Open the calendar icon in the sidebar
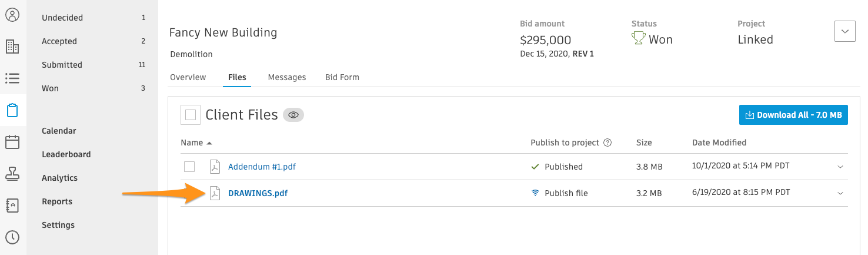This screenshot has height=255, width=868. coord(12,142)
